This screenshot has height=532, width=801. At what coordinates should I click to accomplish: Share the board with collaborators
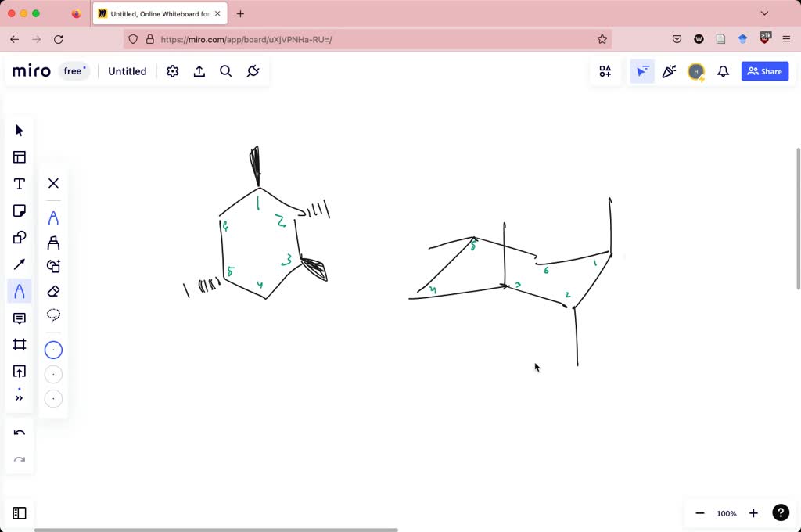(764, 71)
